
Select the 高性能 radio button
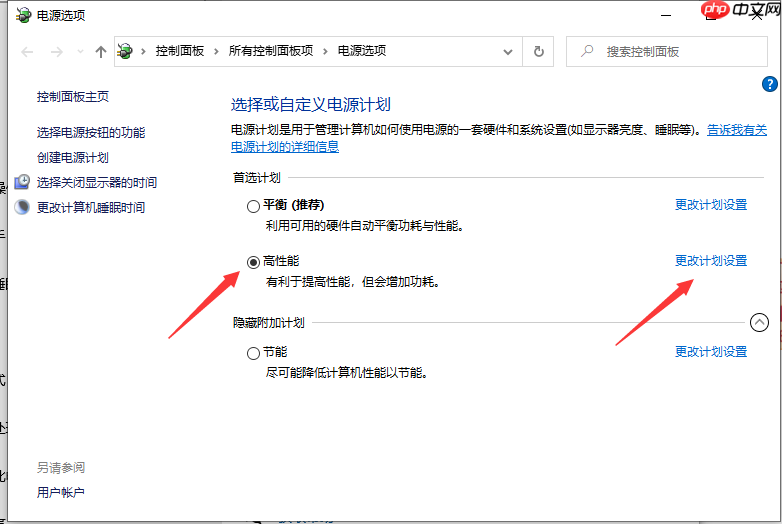253,262
